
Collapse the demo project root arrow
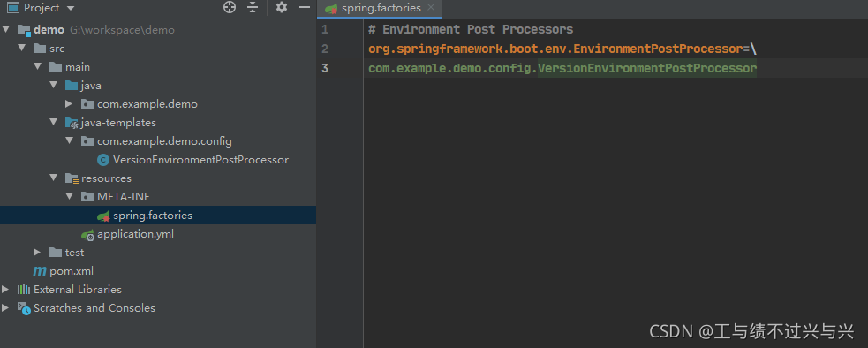pos(6,30)
